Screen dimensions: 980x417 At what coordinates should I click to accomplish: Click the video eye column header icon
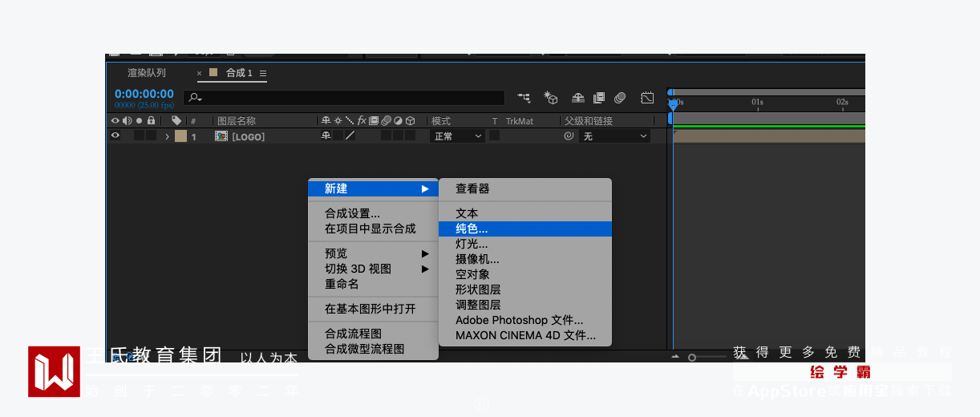click(115, 121)
